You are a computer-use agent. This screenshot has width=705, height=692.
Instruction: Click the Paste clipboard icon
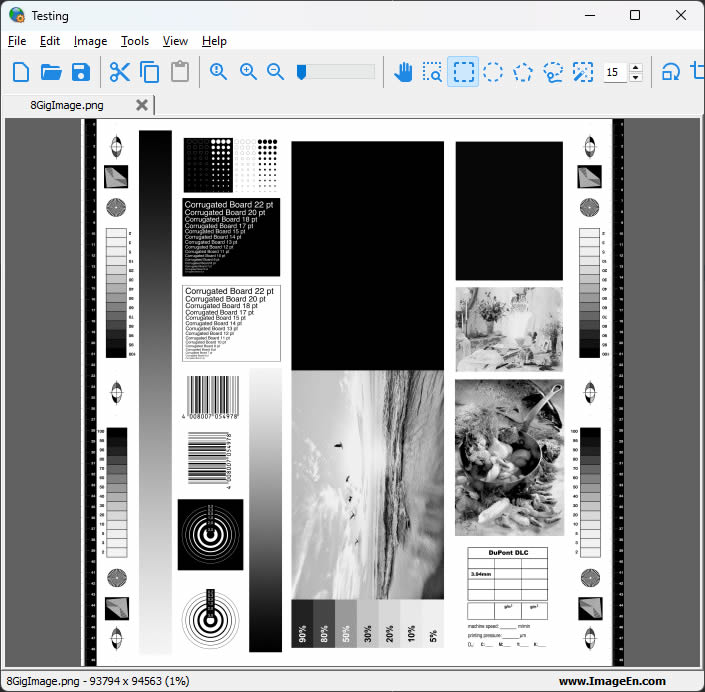[x=180, y=72]
